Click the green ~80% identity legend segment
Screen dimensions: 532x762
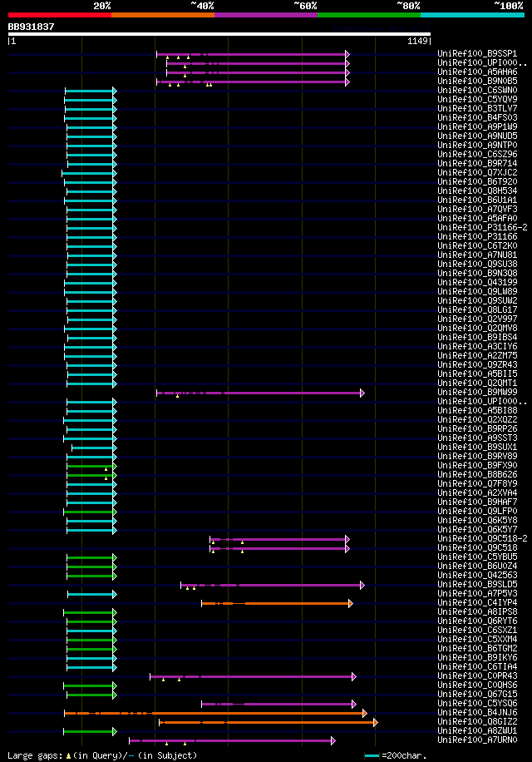[x=369, y=15]
